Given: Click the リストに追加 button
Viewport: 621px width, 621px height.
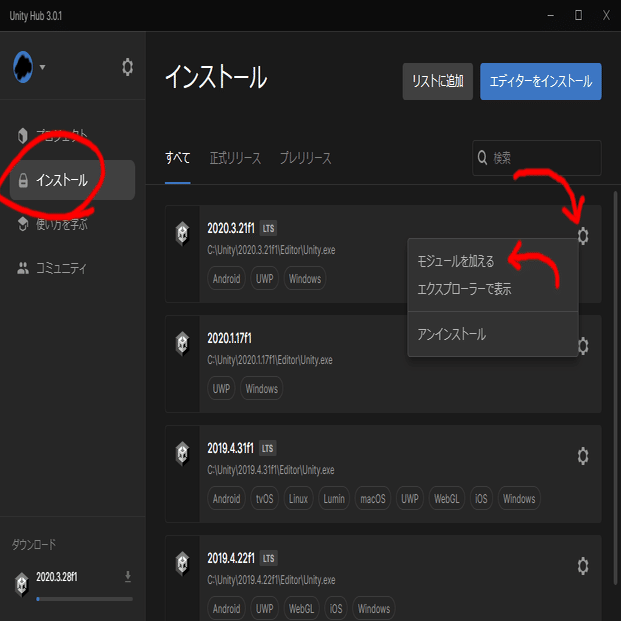Looking at the screenshot, I should (x=438, y=81).
